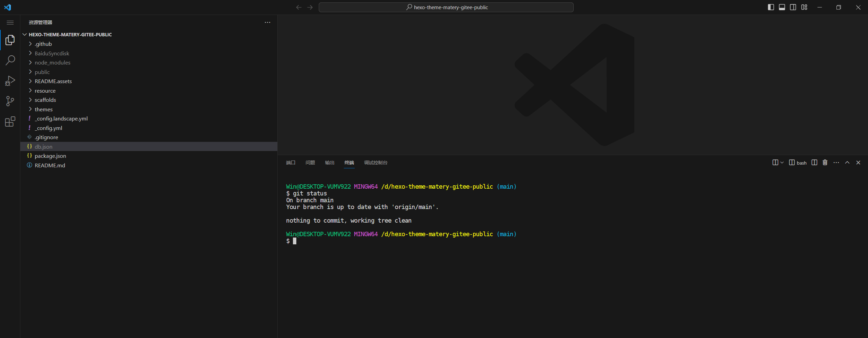
Task: Go forward using the right arrow
Action: tap(310, 7)
